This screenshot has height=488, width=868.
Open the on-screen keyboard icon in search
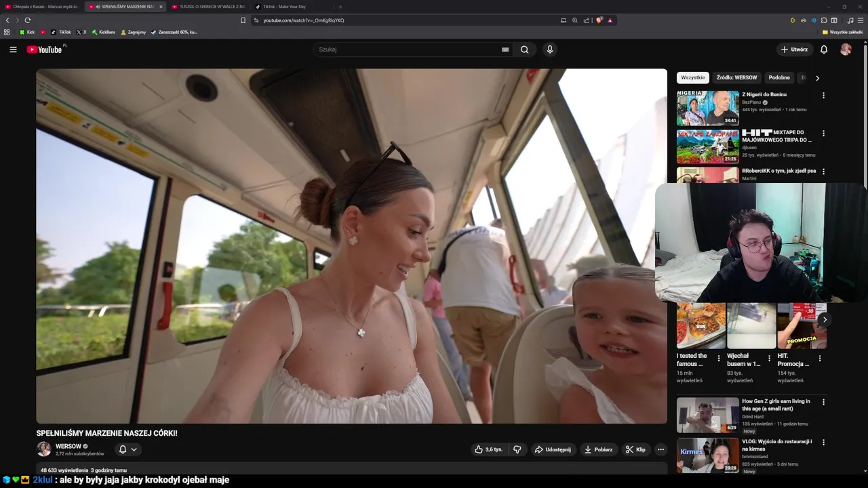pyautogui.click(x=505, y=49)
